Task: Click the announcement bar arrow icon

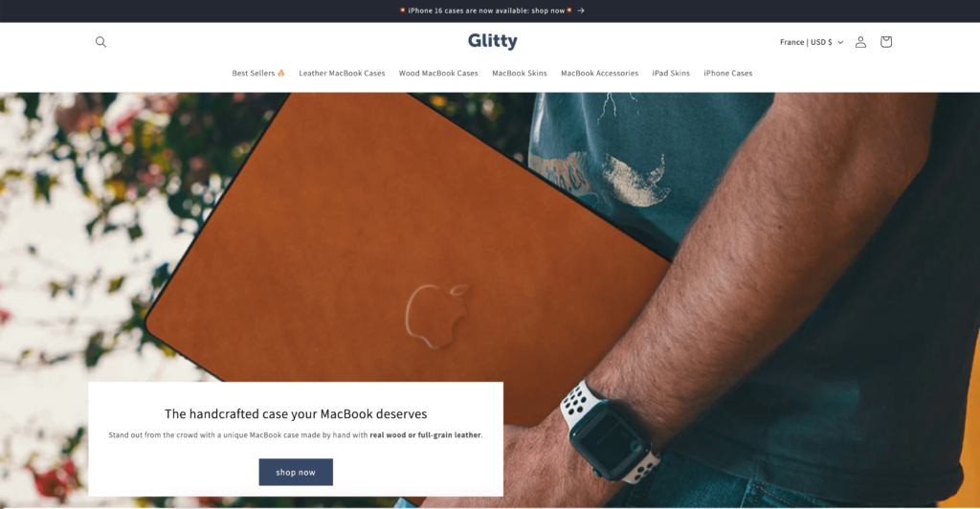Action: tap(581, 11)
